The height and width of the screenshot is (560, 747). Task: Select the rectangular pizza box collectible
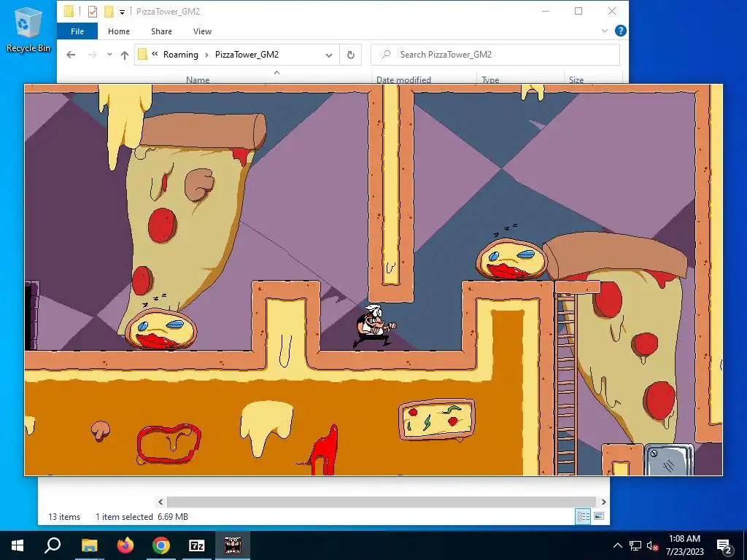[x=436, y=419]
